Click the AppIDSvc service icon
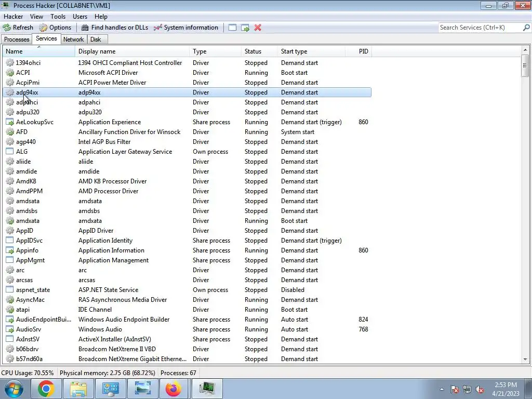This screenshot has width=532, height=399. pos(10,241)
